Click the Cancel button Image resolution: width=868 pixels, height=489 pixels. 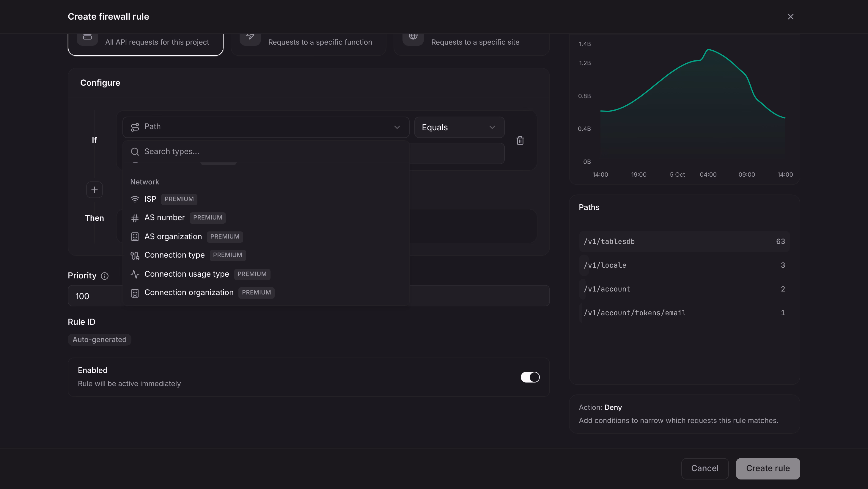click(x=705, y=468)
